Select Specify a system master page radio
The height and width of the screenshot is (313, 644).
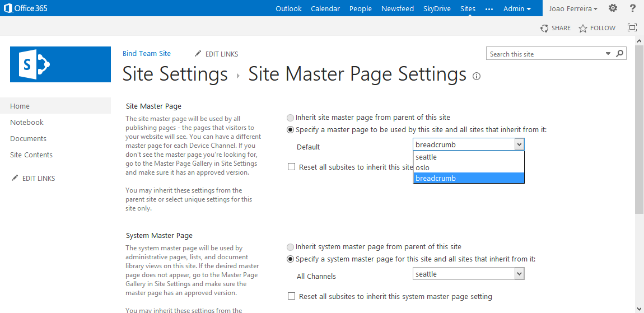(x=291, y=259)
